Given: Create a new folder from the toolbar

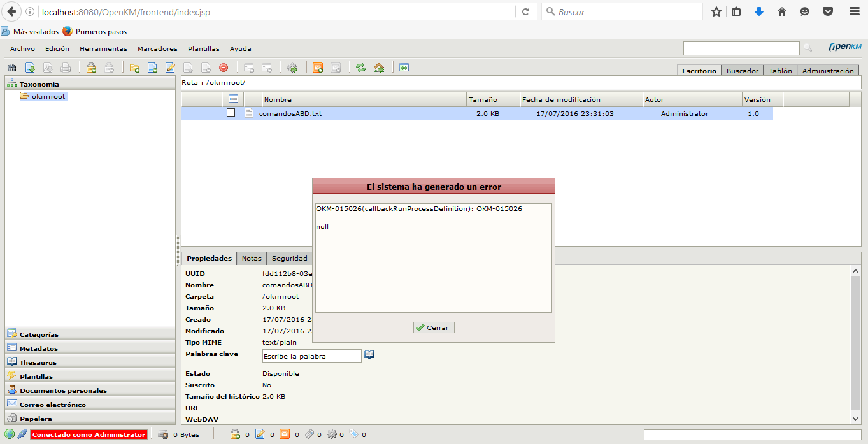Looking at the screenshot, I should pyautogui.click(x=134, y=68).
